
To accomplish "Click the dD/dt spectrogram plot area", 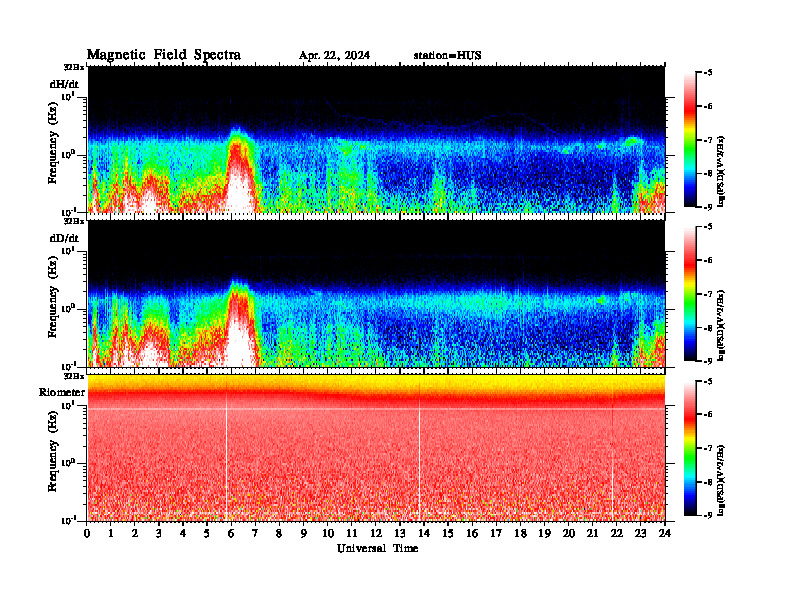I will (376, 294).
